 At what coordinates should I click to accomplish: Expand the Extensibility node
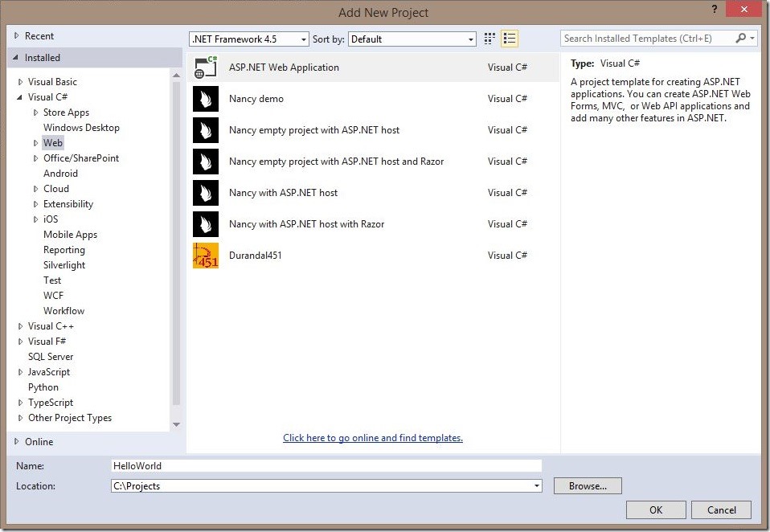point(35,203)
